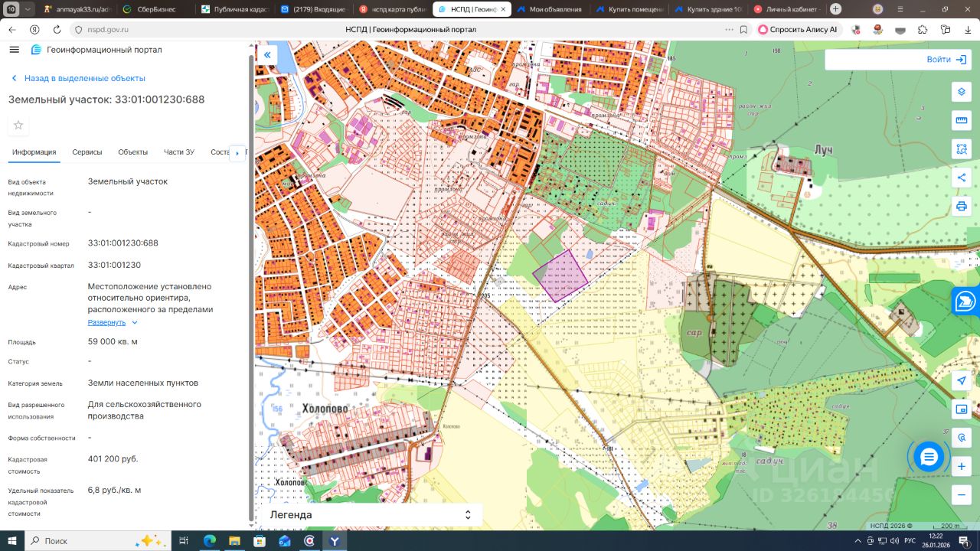The image size is (980, 551).
Task: Click the area value 59 000 кв. м
Action: tap(113, 342)
